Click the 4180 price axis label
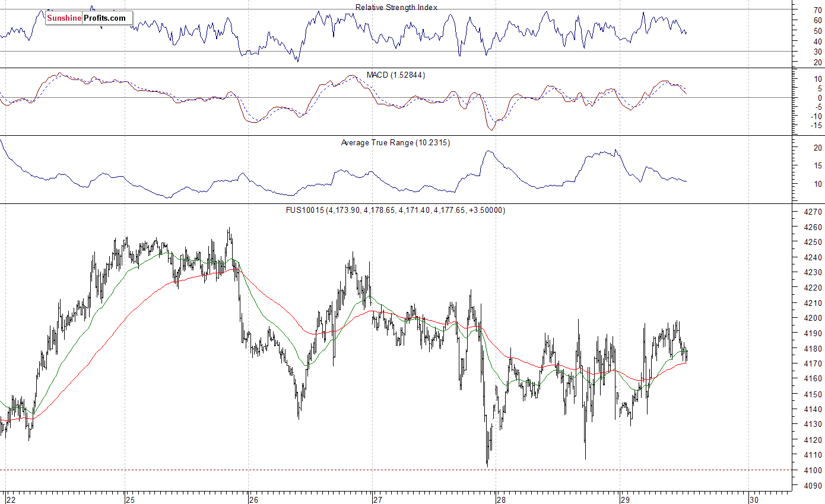Screen dimensions: 825x504 [x=813, y=348]
